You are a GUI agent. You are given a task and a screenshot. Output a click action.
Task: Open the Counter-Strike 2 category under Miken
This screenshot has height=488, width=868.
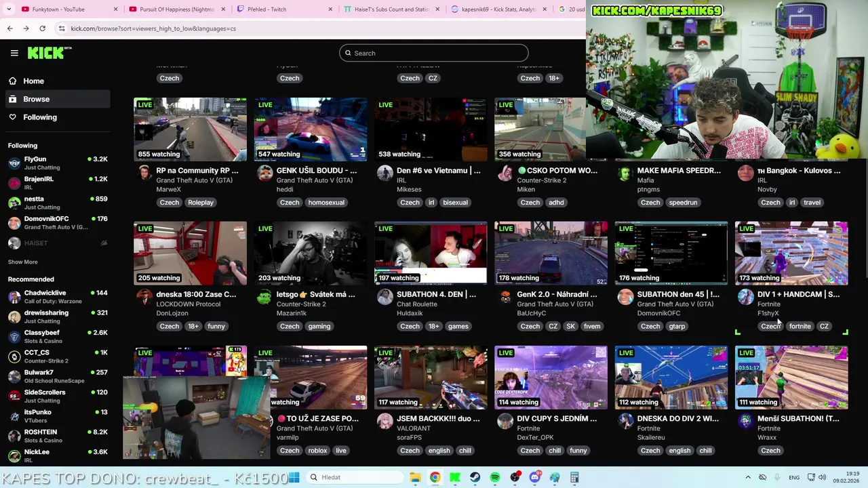click(x=541, y=180)
